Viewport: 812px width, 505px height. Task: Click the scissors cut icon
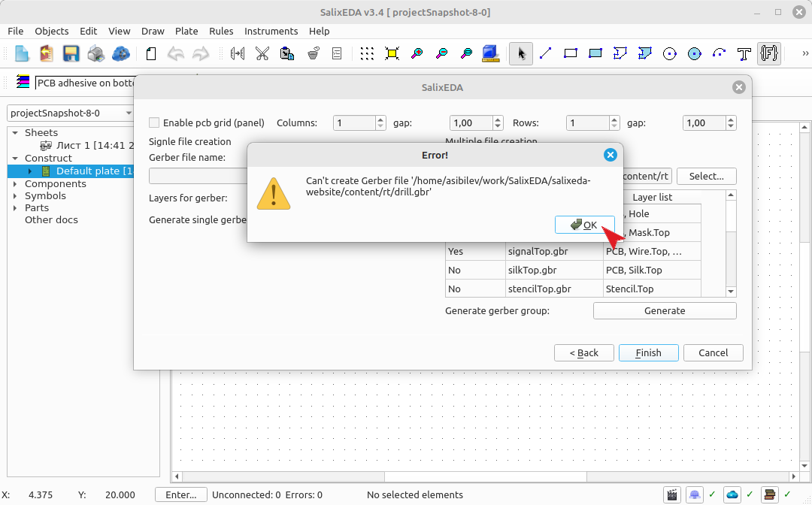(x=262, y=54)
